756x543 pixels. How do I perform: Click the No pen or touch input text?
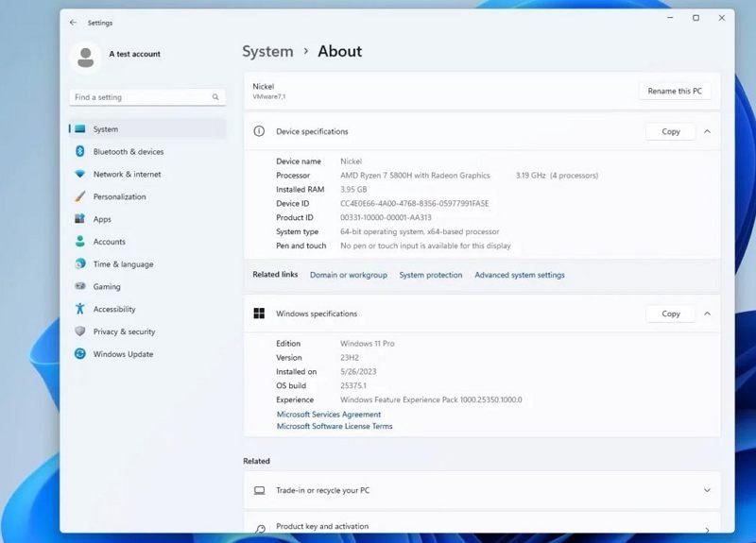pos(425,246)
